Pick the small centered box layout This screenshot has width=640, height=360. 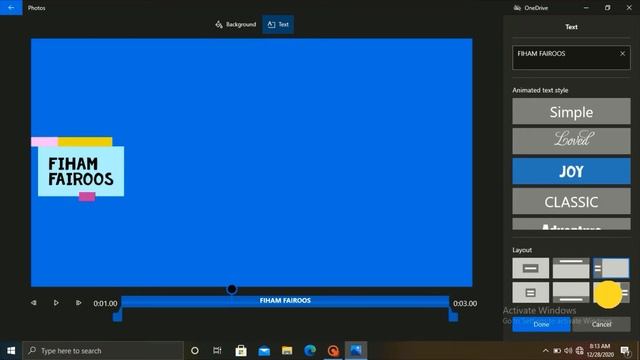tap(531, 293)
